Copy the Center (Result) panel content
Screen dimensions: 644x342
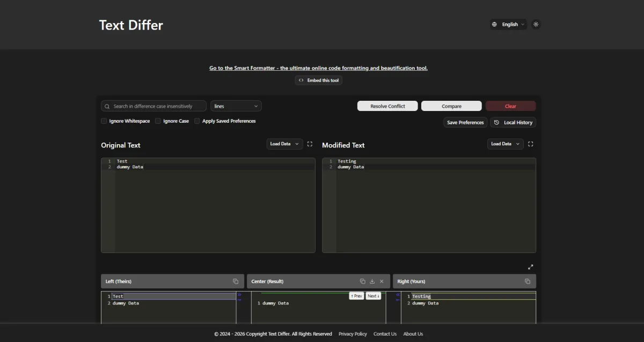coord(363,281)
